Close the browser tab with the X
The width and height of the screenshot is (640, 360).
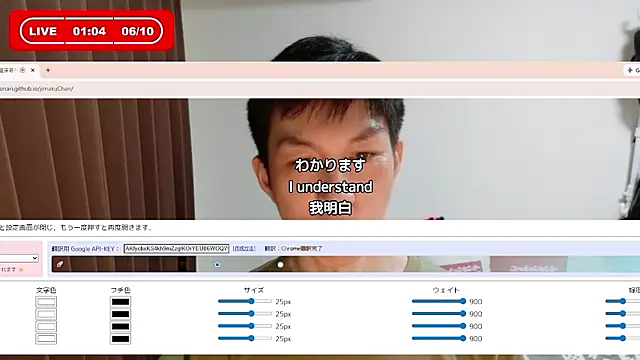[33, 70]
